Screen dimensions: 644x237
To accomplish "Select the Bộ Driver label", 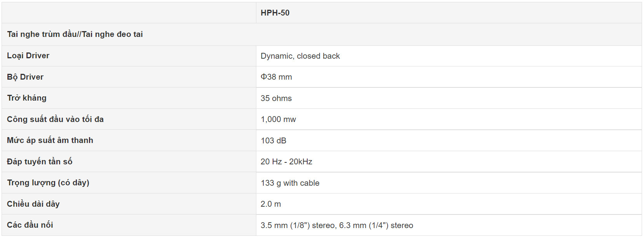I will tap(25, 77).
